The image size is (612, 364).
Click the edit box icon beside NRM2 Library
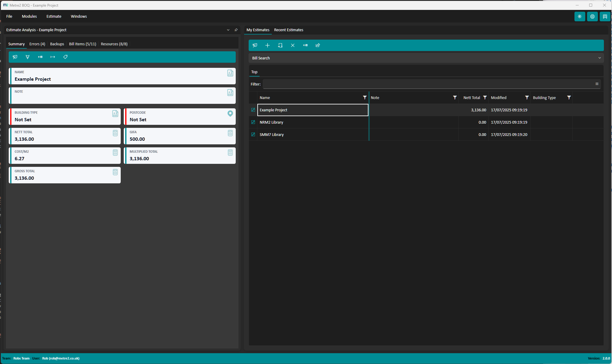(253, 122)
